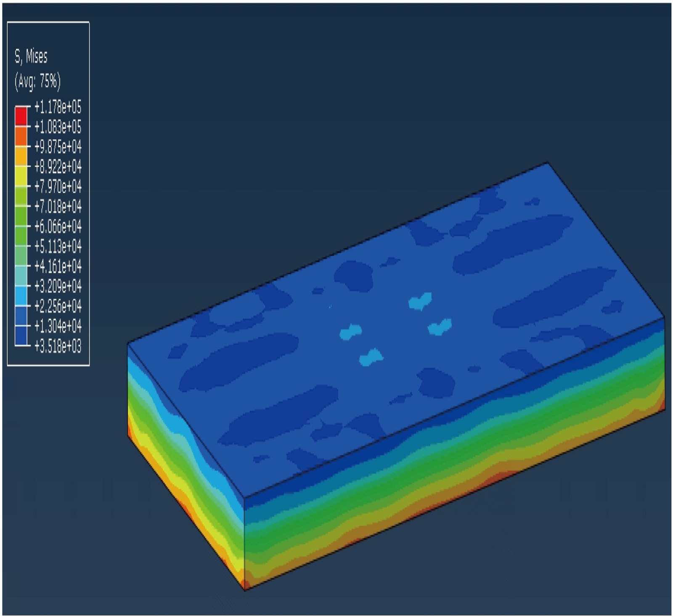
Task: Select the +7.970e+04 legend value
Action: (58, 186)
